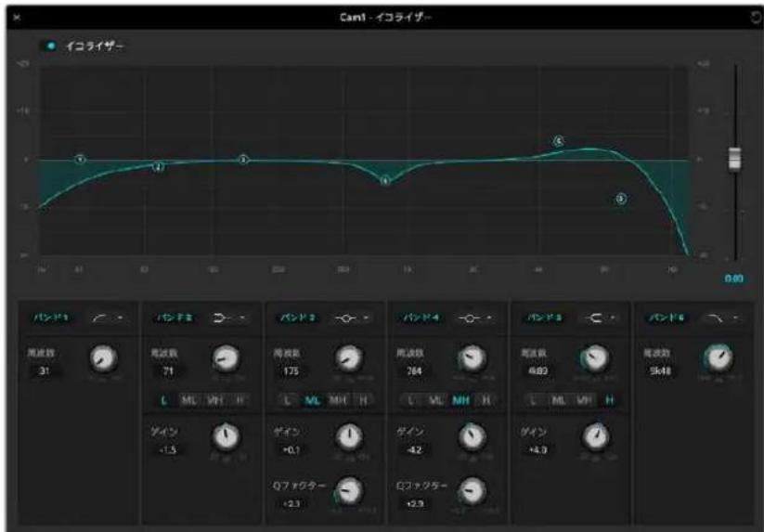Click band 3 gain knob
The width and height of the screenshot is (764, 532).
pyautogui.click(x=349, y=436)
